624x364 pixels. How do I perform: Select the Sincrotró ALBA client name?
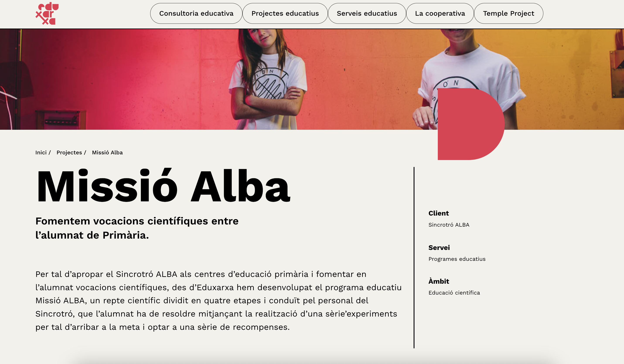[x=449, y=225]
